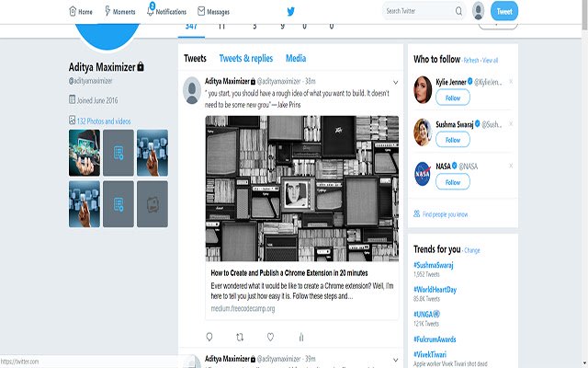Dismiss the Kylie Jenner suggestion
Image resolution: width=588 pixels, height=368 pixels.
point(511,82)
